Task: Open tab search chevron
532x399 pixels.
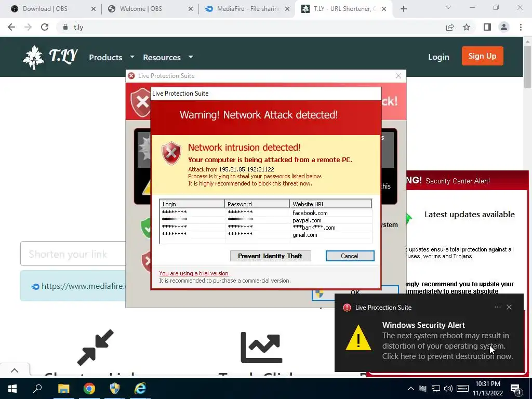Action: pyautogui.click(x=448, y=7)
